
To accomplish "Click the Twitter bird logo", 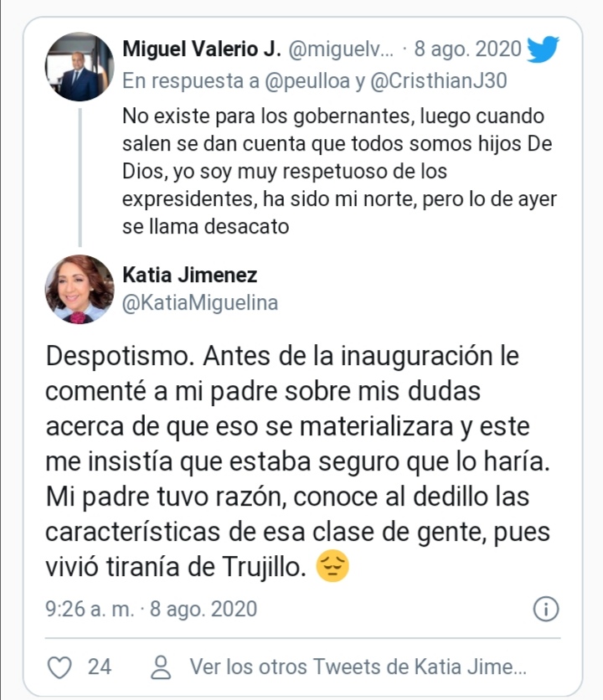I will (542, 49).
